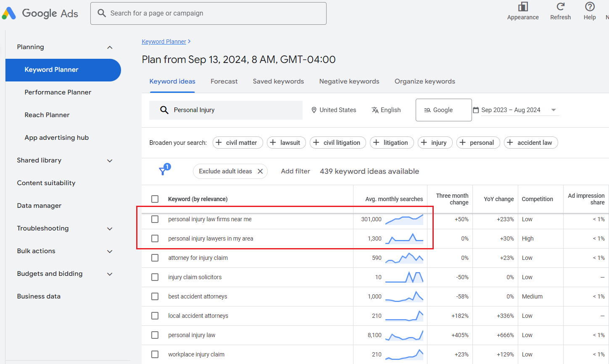Click the language icon next to English
Screen dimensions: 609x364
[x=374, y=110]
